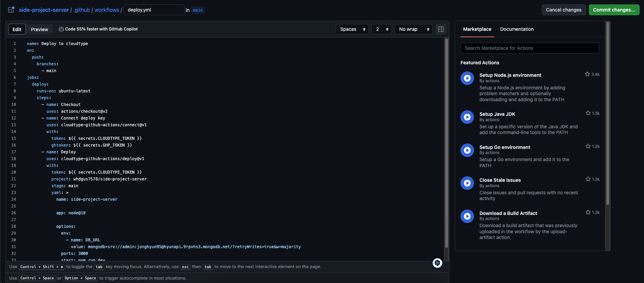Open the Download a Build Artifact action title
This screenshot has height=283, width=644.
click(x=508, y=213)
